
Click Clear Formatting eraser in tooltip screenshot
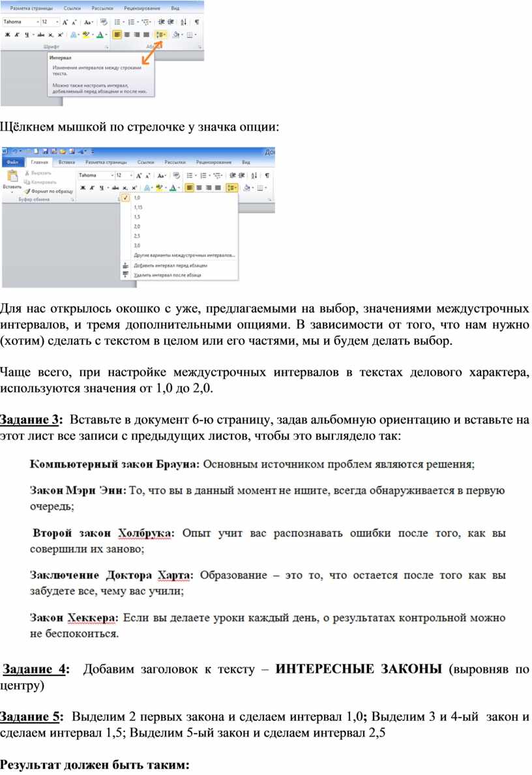click(103, 22)
